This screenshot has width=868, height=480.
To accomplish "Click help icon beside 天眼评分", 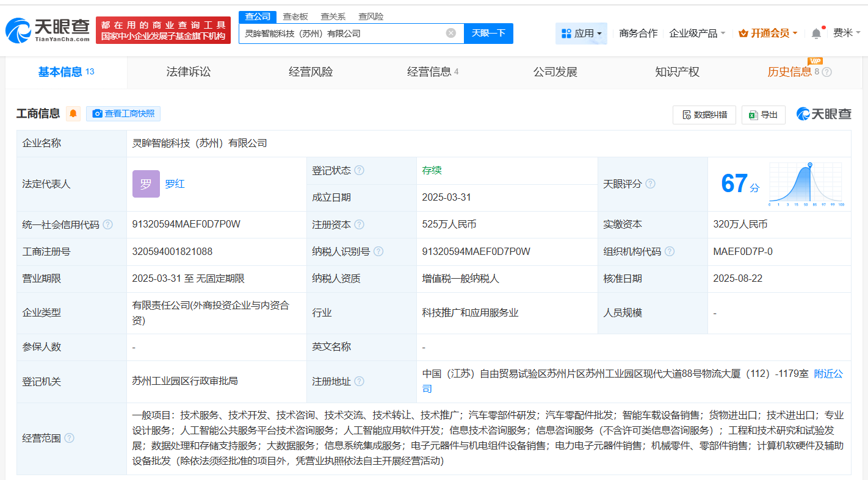I will (650, 184).
